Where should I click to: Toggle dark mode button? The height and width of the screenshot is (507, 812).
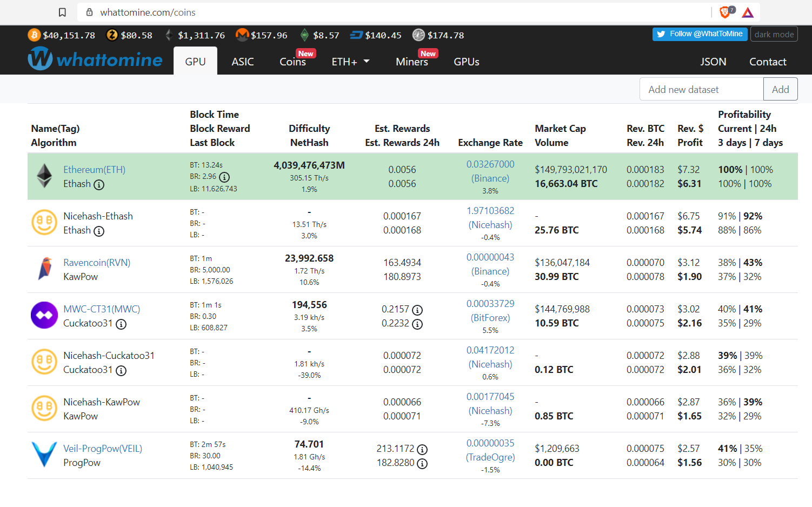tap(774, 34)
